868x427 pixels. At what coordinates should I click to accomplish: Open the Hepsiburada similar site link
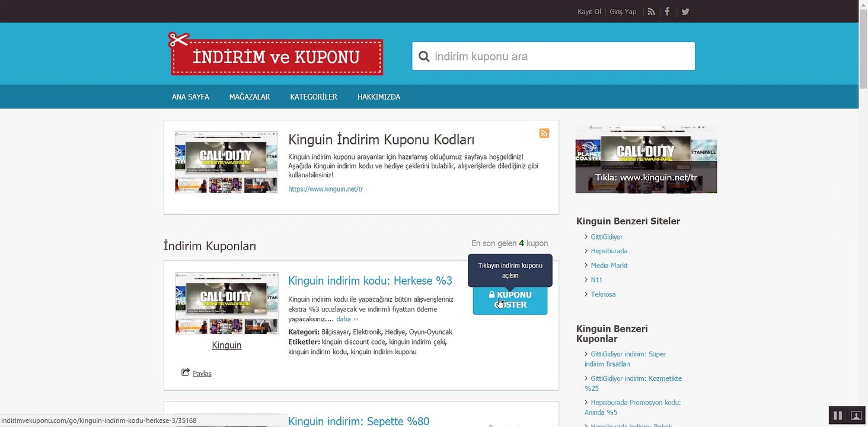[x=609, y=251]
